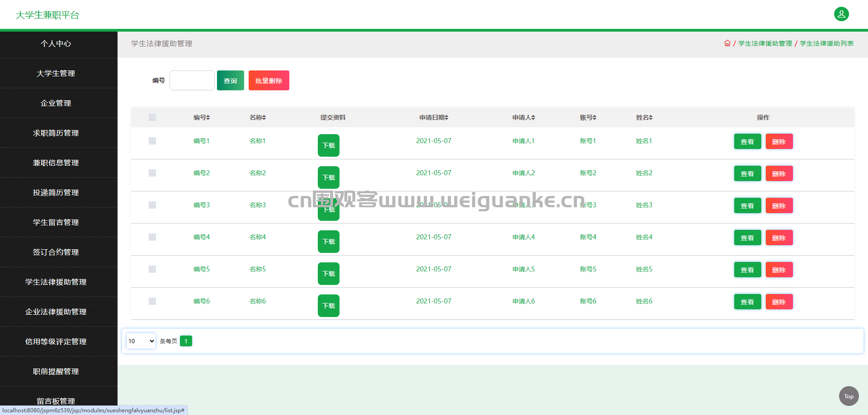868x415 pixels.
Task: Click the 大学生兼职平台 site title
Action: coord(47,15)
